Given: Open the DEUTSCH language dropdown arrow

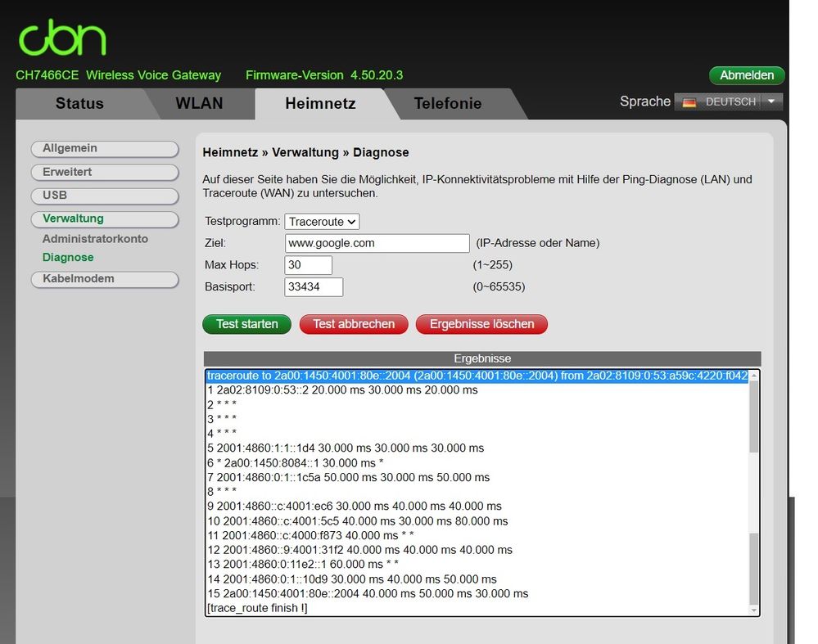Looking at the screenshot, I should (771, 101).
